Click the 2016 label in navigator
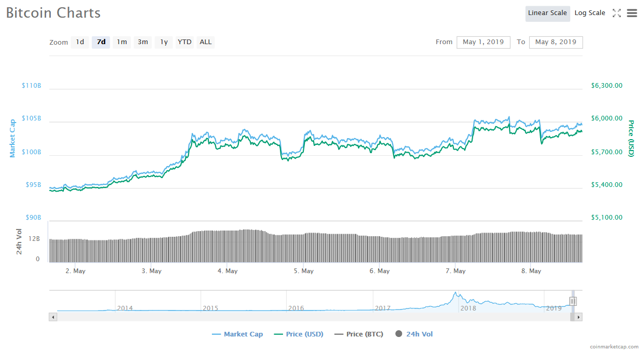The image size is (644, 351). [x=296, y=308]
